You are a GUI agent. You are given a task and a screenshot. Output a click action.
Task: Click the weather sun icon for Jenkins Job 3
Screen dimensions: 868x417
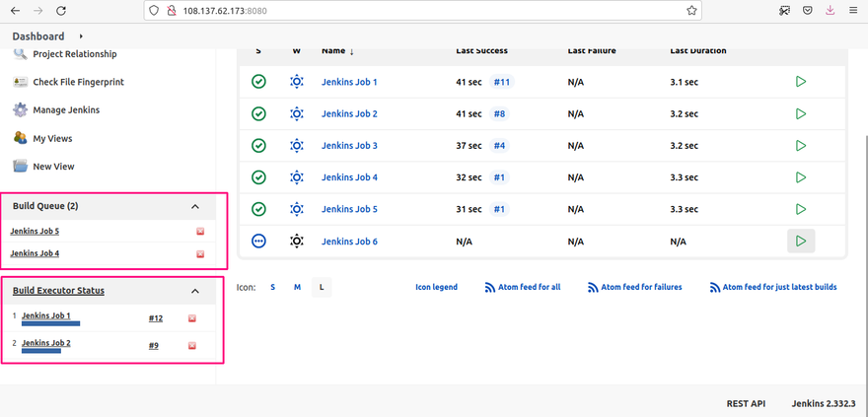click(297, 146)
